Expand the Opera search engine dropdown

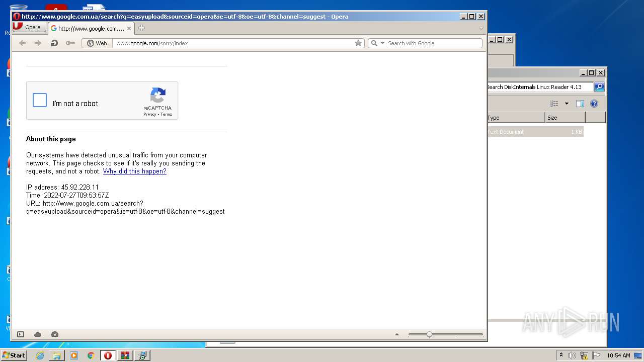(x=382, y=43)
